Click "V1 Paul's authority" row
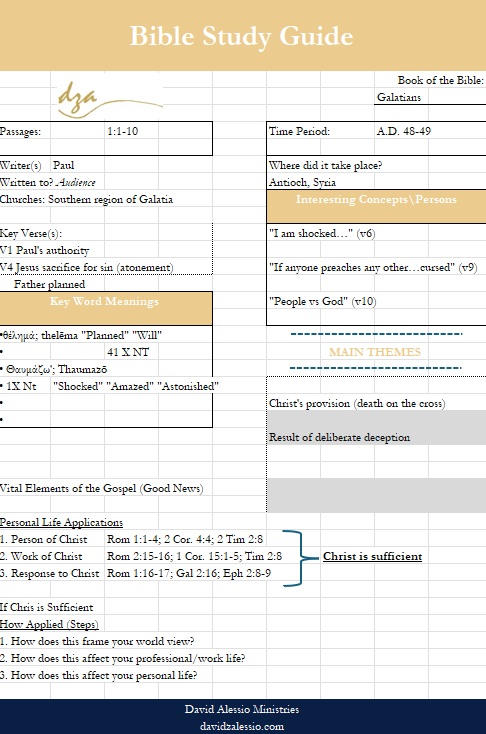 click(x=44, y=250)
